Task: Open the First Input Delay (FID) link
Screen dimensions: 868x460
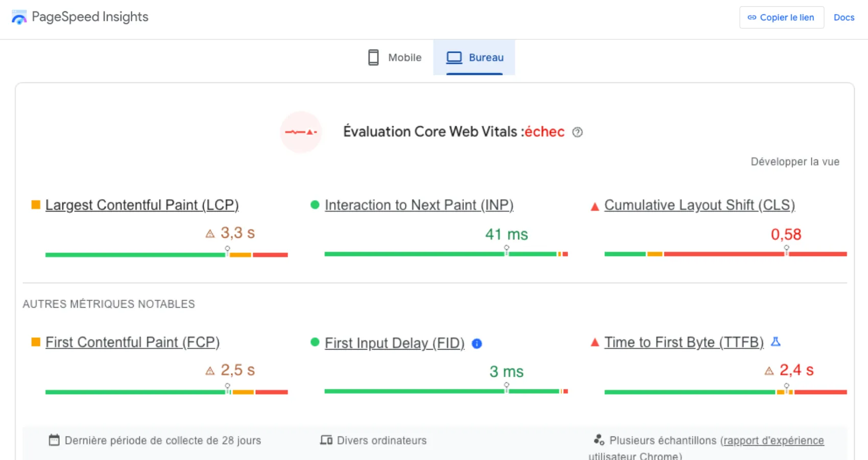Action: pos(395,343)
